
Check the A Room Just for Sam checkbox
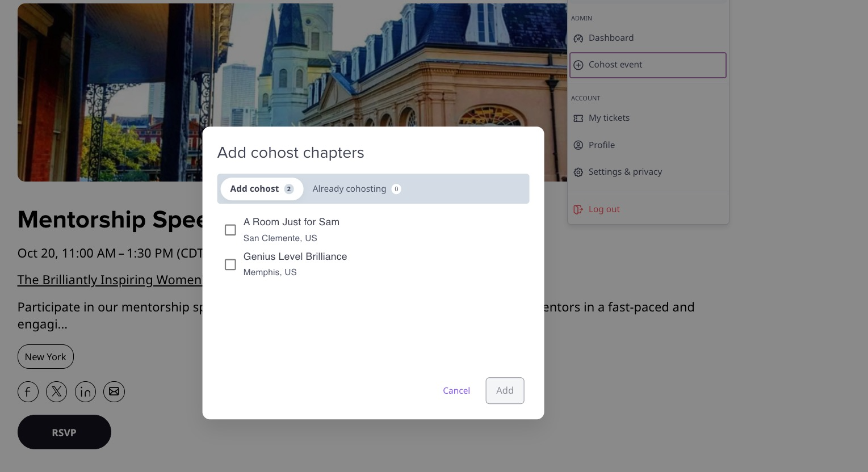pyautogui.click(x=230, y=230)
